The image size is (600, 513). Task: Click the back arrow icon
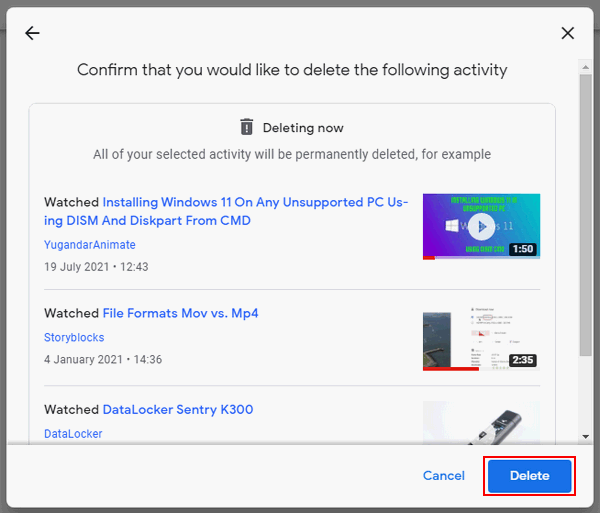pos(32,33)
